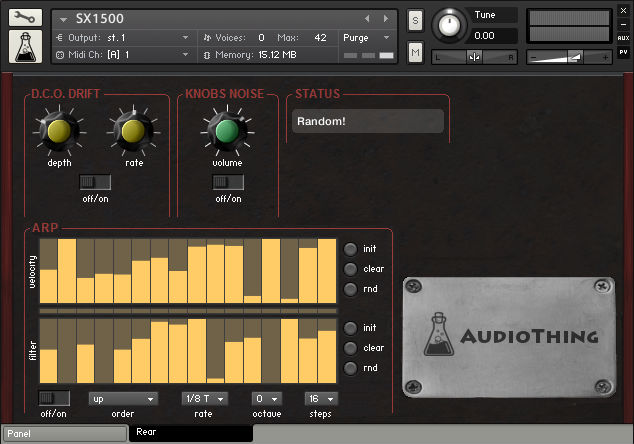634x444 pixels.
Task: Toggle the D.C.O. Drift off/on switch
Action: click(x=95, y=182)
